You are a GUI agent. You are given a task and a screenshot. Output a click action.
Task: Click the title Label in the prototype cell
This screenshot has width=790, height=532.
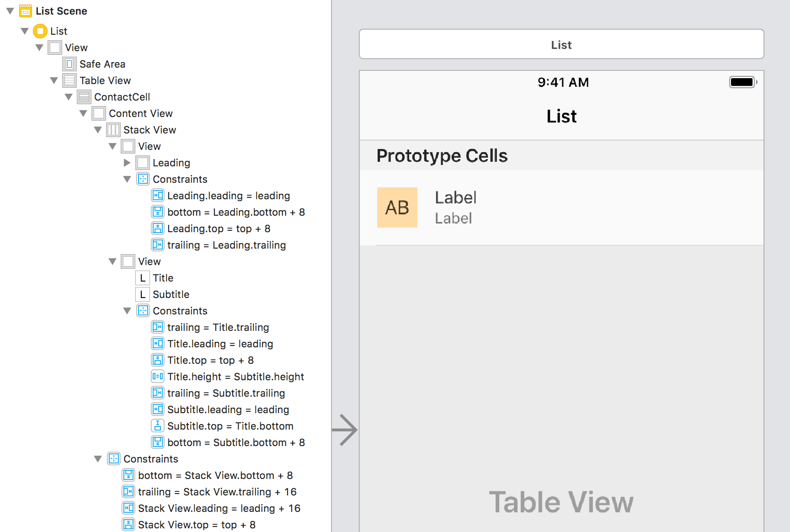point(456,197)
